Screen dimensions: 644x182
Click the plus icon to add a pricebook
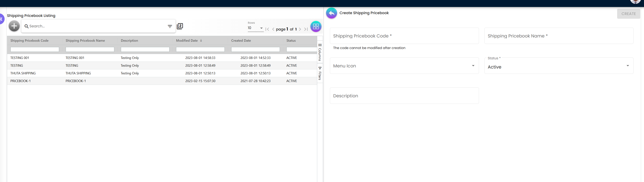14,26
